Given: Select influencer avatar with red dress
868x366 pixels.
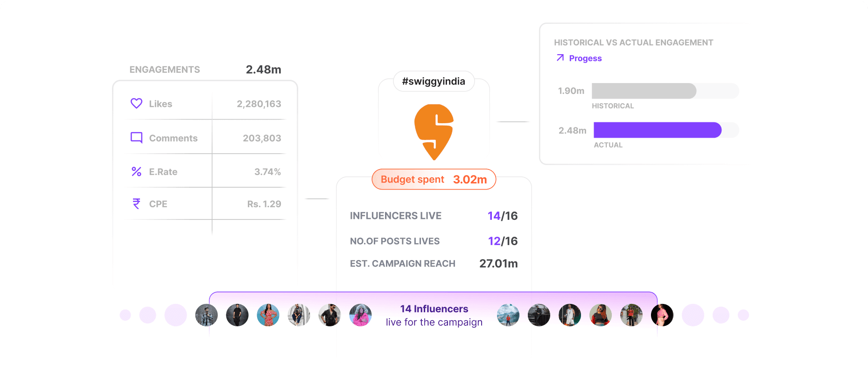Looking at the screenshot, I should click(268, 315).
